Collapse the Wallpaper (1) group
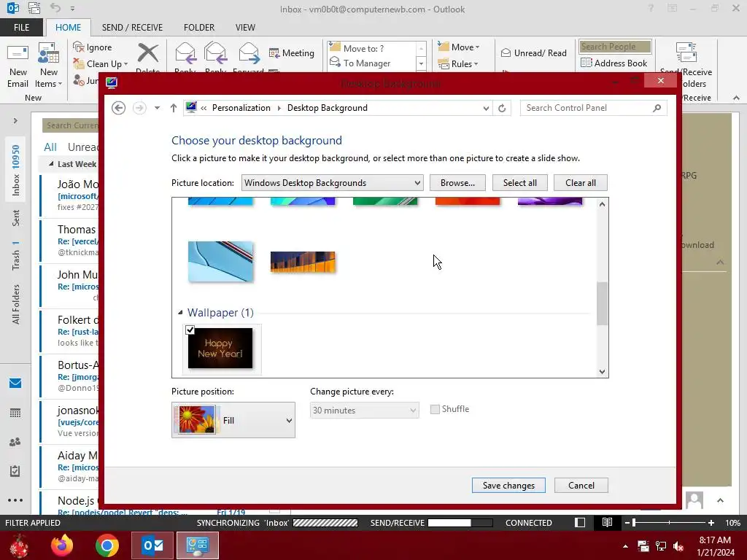The height and width of the screenshot is (560, 747). (x=180, y=313)
